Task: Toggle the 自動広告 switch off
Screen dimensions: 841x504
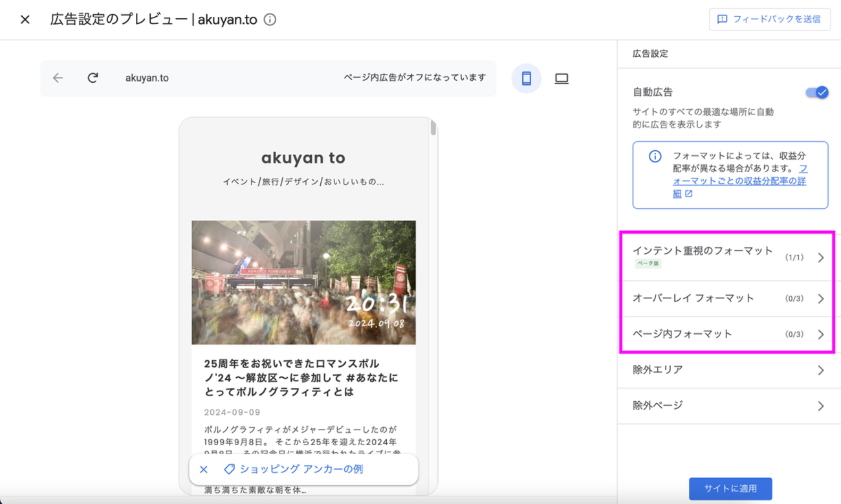Action: pyautogui.click(x=816, y=93)
